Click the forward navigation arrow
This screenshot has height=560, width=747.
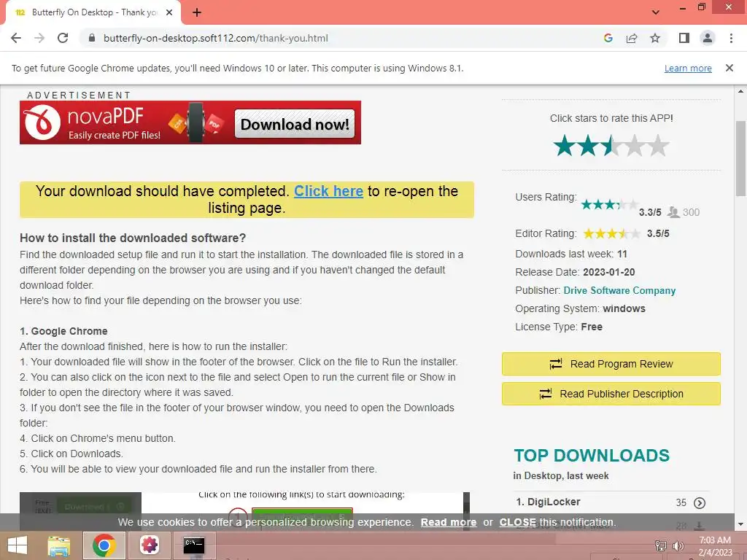coord(39,38)
